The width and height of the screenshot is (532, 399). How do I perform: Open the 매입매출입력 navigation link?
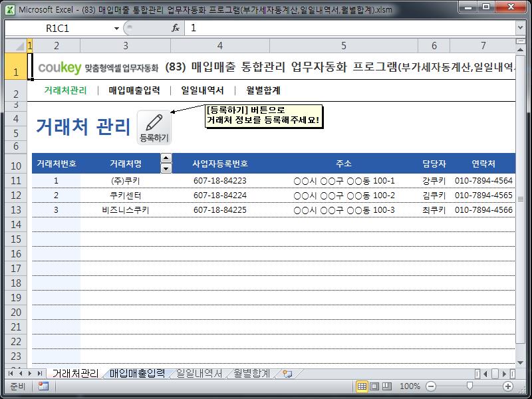(134, 90)
